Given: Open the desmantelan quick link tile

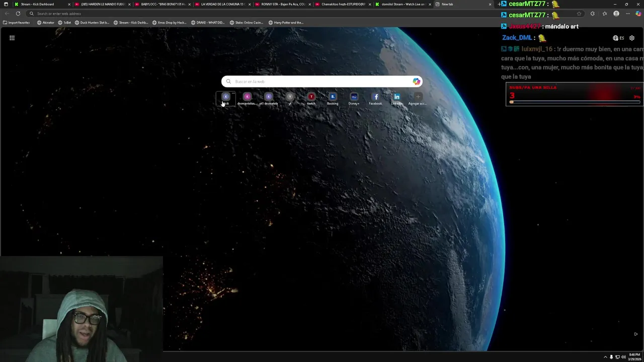Looking at the screenshot, I should click(x=247, y=99).
